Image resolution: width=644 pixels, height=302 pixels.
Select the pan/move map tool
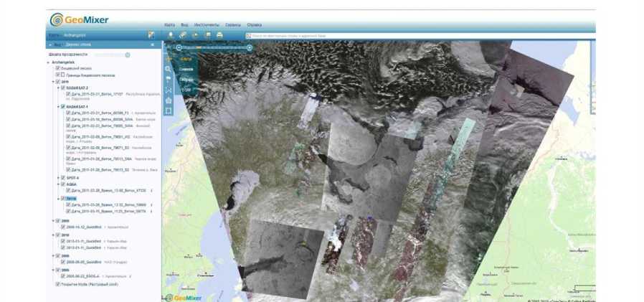pos(169,59)
